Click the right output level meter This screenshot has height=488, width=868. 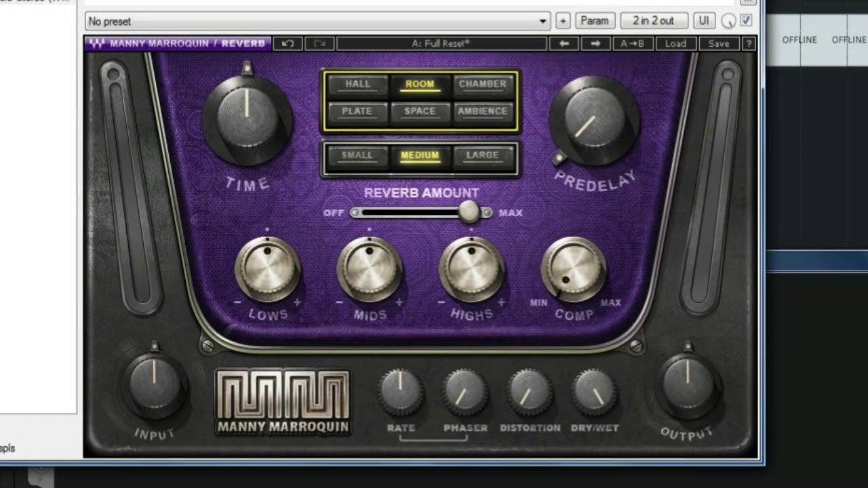pyautogui.click(x=710, y=188)
